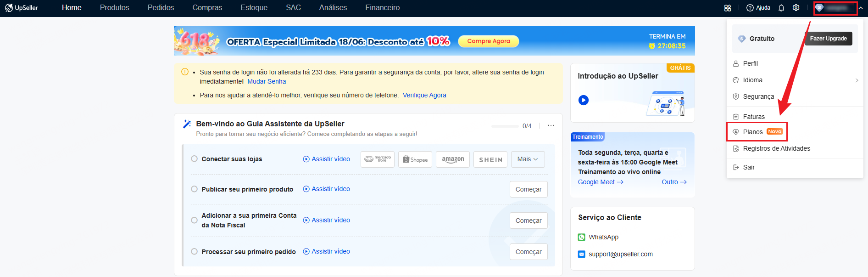
Task: Watch the video for Publicar seu primeiro produto
Action: (x=327, y=189)
